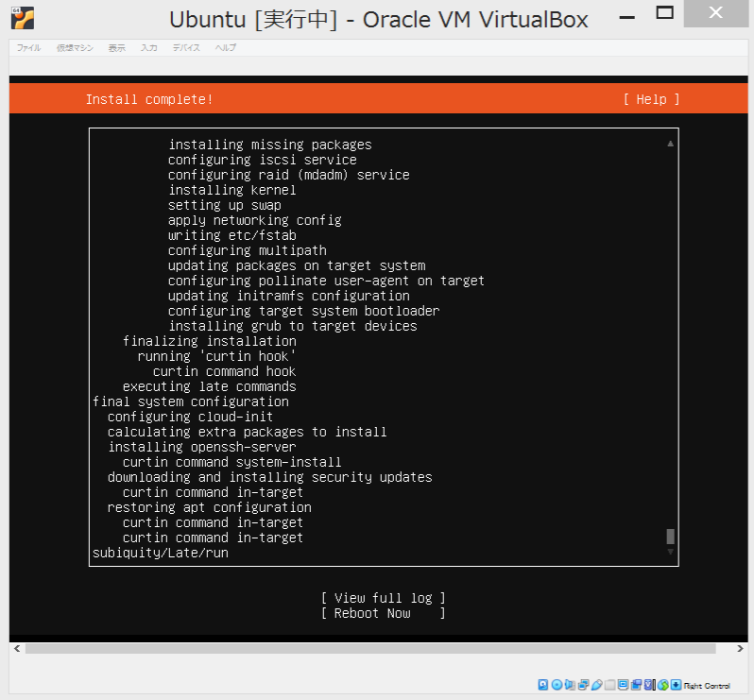The width and height of the screenshot is (754, 700).
Task: Click the log scroll-up arrow
Action: coord(670,144)
